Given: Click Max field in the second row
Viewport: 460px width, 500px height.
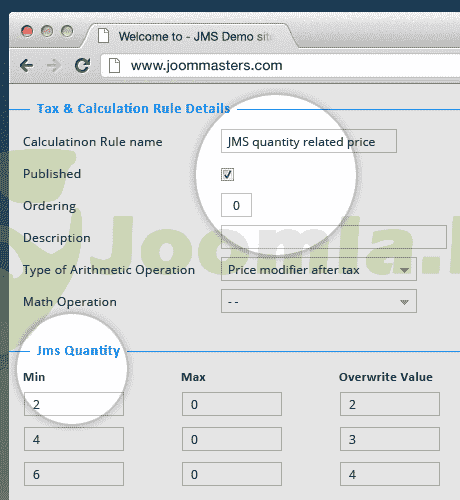Looking at the screenshot, I should (x=232, y=439).
